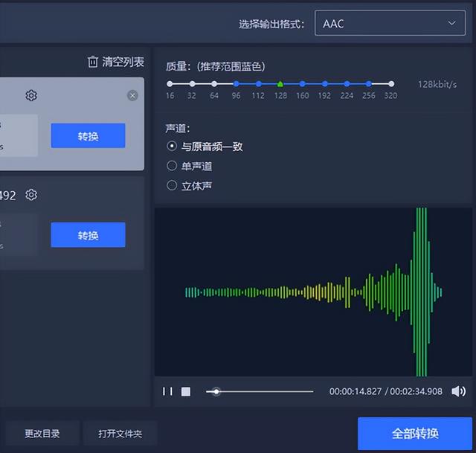This screenshot has height=453, width=476.
Task: Stop audio playback
Action: (x=186, y=391)
